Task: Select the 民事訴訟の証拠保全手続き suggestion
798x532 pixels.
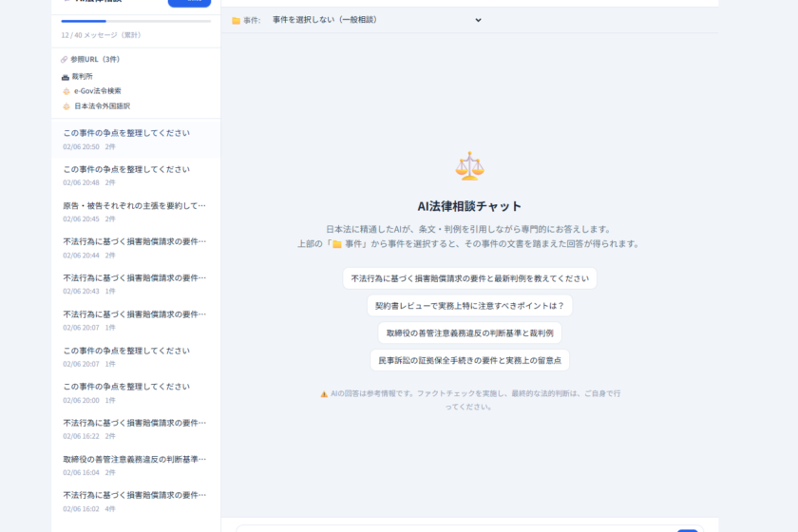Action: pyautogui.click(x=469, y=360)
